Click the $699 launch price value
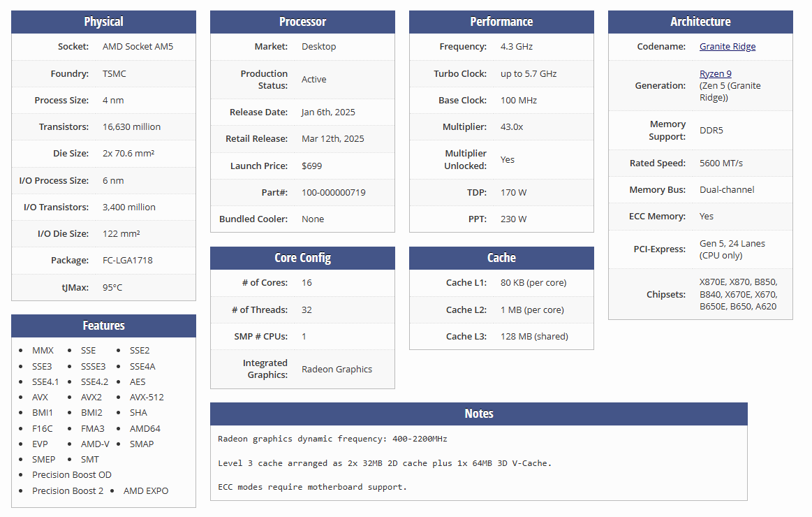The width and height of the screenshot is (812, 517). click(311, 166)
